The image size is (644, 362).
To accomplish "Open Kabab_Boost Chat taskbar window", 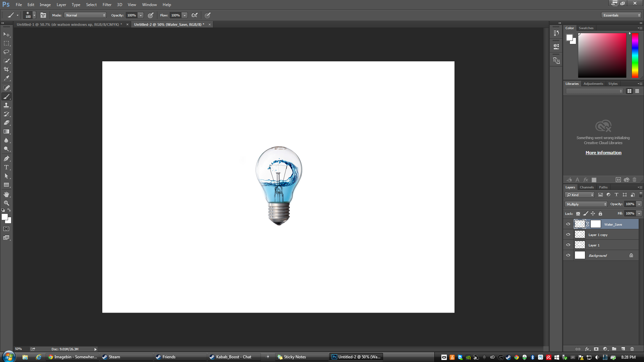I will (x=234, y=357).
